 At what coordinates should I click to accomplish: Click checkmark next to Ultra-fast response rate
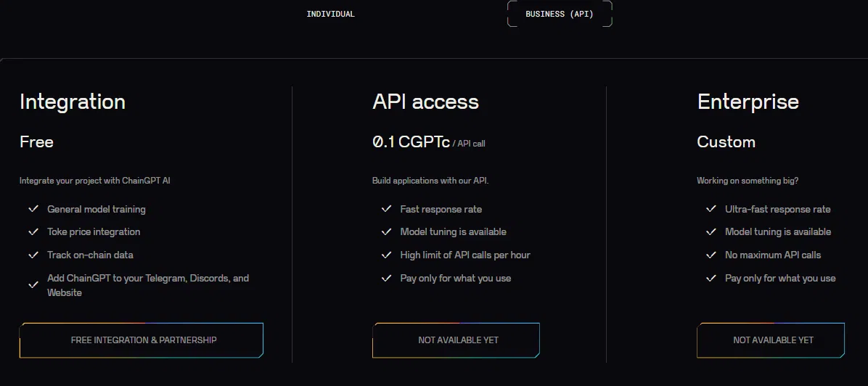711,209
